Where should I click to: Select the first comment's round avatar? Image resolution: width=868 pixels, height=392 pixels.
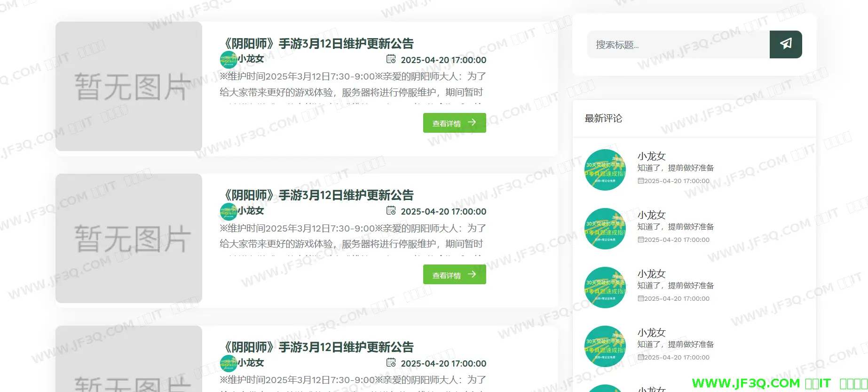click(605, 170)
